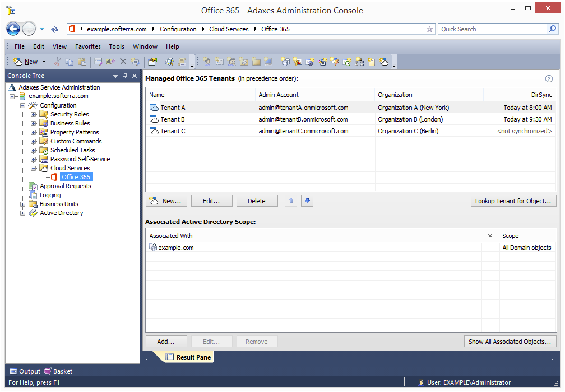Click the Move object icon in toolbar
The image size is (565, 392).
pos(136,62)
